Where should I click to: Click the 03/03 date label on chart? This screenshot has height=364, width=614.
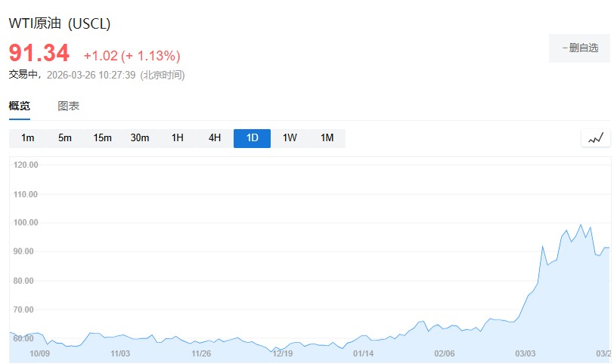pyautogui.click(x=526, y=353)
